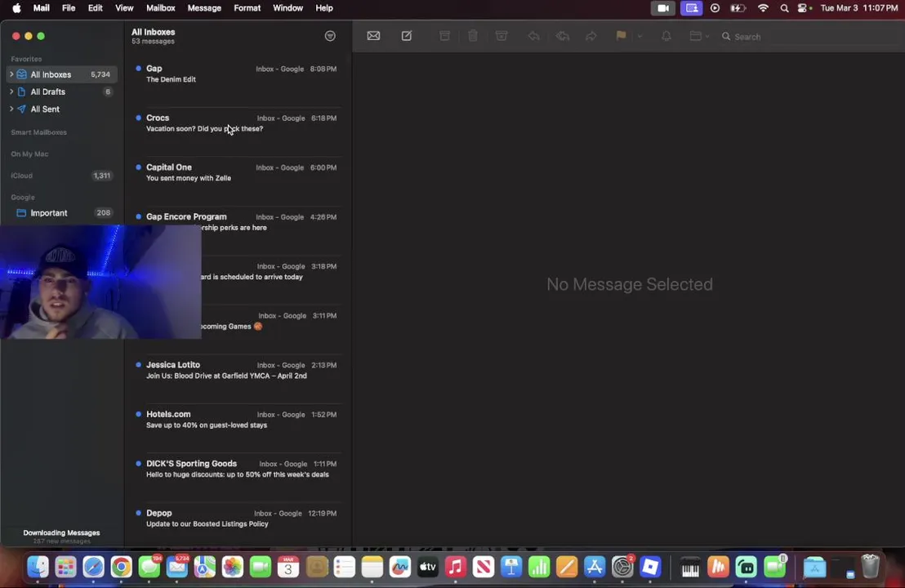Expand the All Inboxes disclosure arrow
Viewport: 905px width, 588px height.
pyautogui.click(x=11, y=74)
